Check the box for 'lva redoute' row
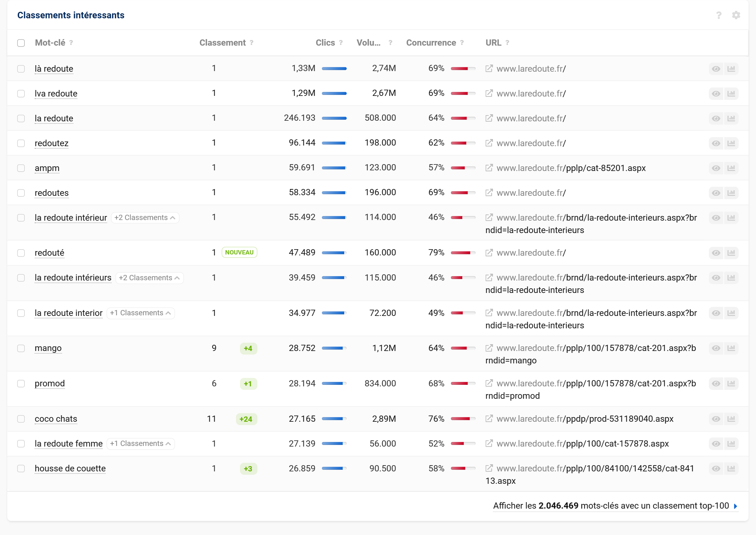Image resolution: width=756 pixels, height=535 pixels. click(21, 93)
